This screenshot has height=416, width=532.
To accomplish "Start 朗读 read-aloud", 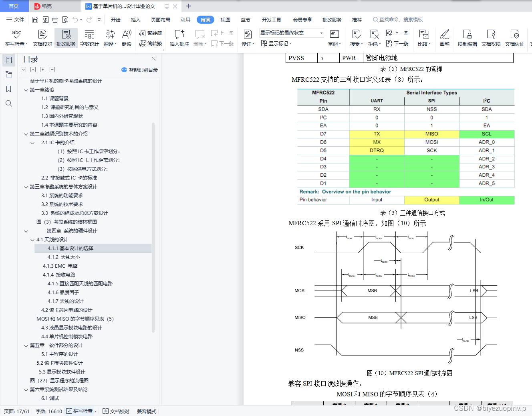I will tap(127, 38).
